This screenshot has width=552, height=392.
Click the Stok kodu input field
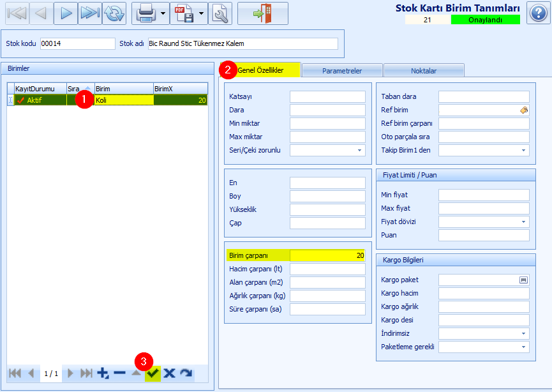(78, 43)
